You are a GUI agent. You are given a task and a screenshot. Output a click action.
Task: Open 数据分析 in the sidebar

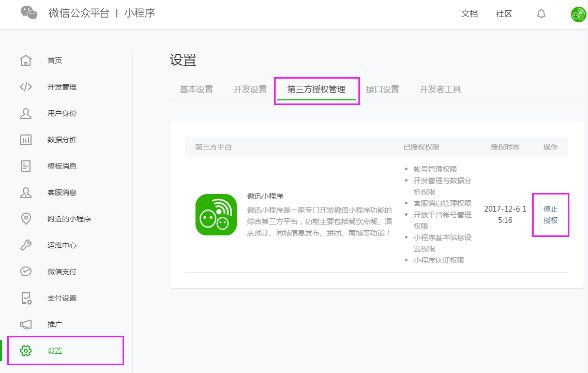[62, 140]
